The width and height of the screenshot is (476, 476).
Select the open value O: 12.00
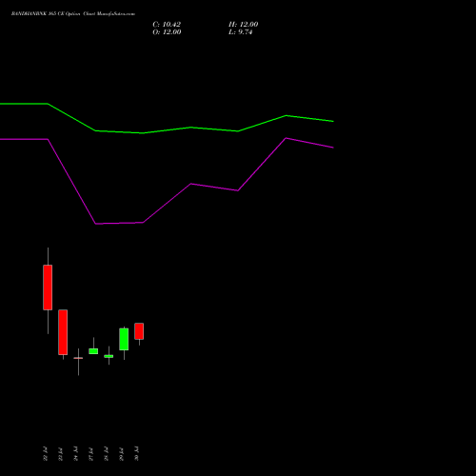167,32
